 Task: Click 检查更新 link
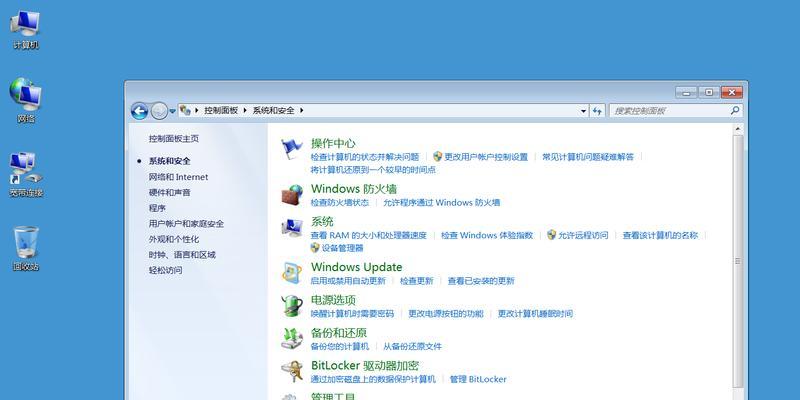click(416, 281)
